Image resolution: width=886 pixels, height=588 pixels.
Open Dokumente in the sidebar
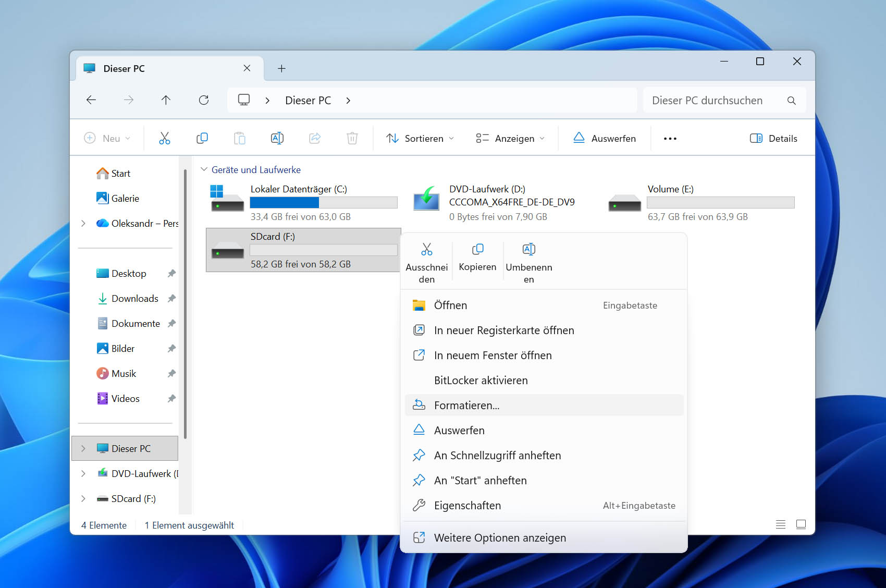click(128, 323)
